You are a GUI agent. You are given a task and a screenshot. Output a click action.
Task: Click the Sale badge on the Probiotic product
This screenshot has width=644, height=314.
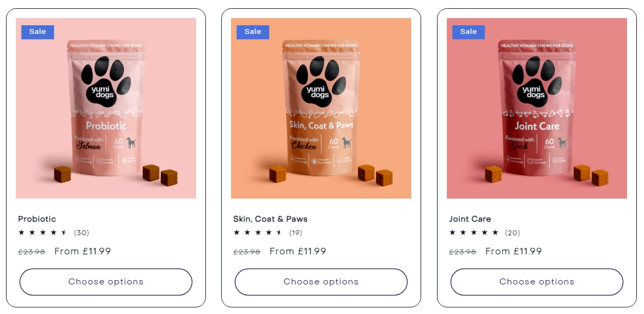pos(37,32)
